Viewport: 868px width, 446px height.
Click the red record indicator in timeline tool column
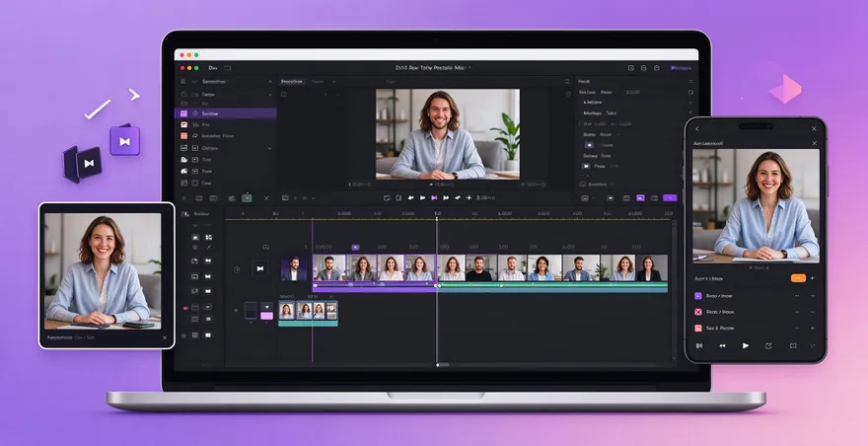pos(185,308)
